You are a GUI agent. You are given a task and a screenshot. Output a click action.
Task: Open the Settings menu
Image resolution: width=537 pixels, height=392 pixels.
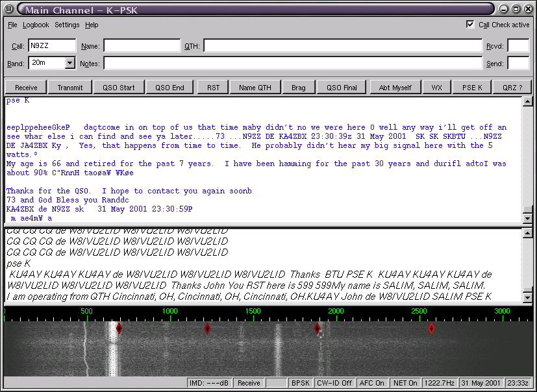pos(67,25)
